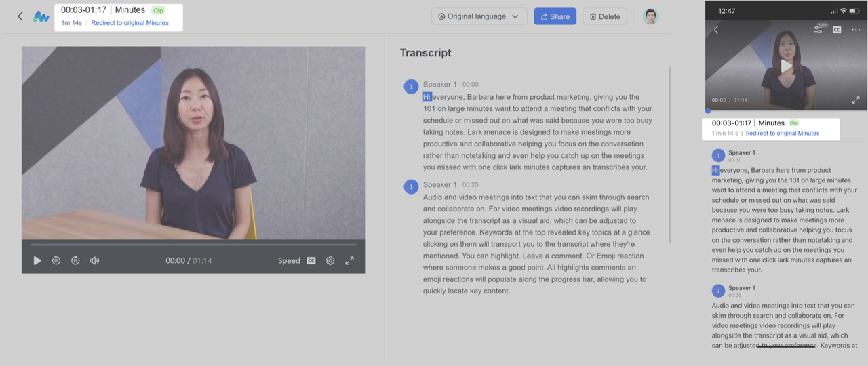The height and width of the screenshot is (366, 868).
Task: Skip forward 15 seconds in the desktop player
Action: click(75, 260)
